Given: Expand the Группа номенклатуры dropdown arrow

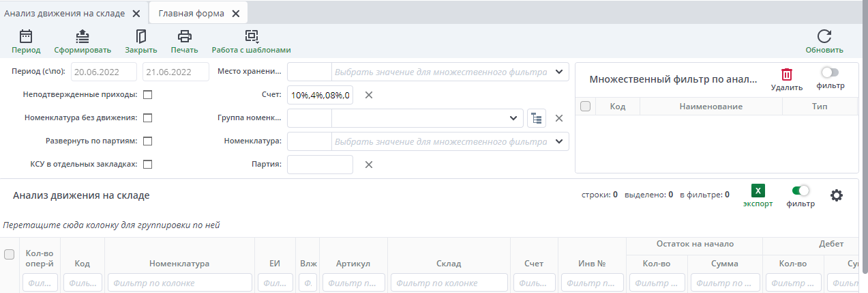Looking at the screenshot, I should (513, 118).
